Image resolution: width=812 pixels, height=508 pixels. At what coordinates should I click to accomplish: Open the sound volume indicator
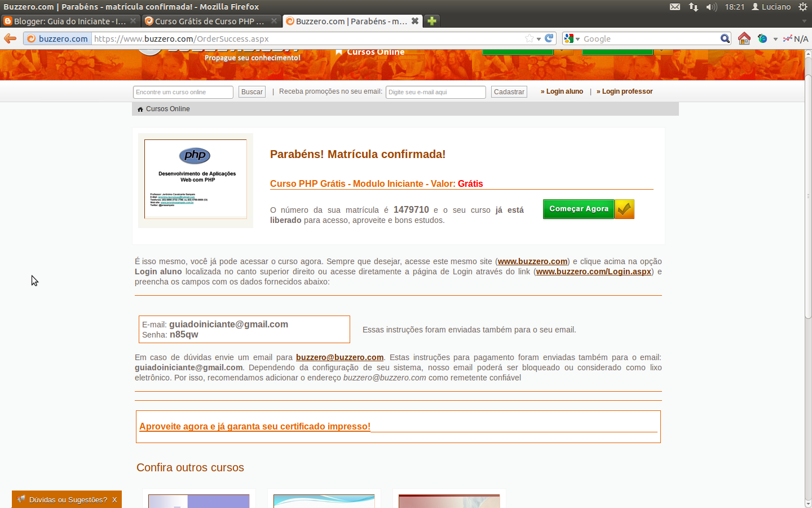coord(712,7)
